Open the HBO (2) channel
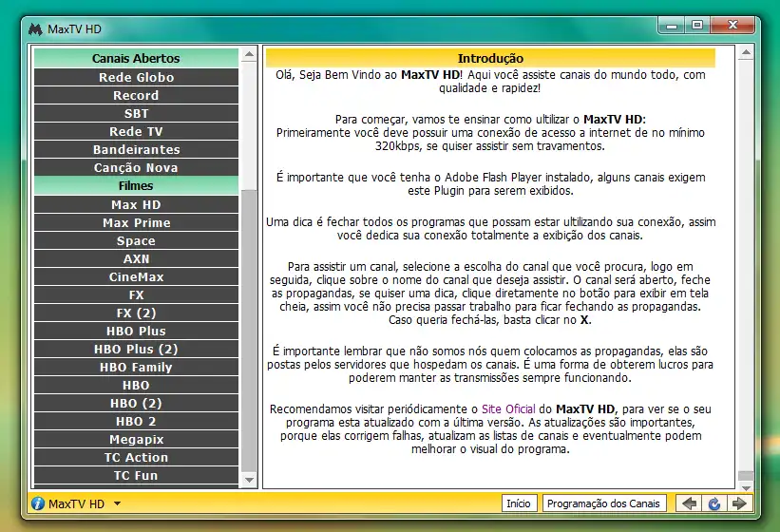The height and width of the screenshot is (532, 780). click(x=136, y=403)
